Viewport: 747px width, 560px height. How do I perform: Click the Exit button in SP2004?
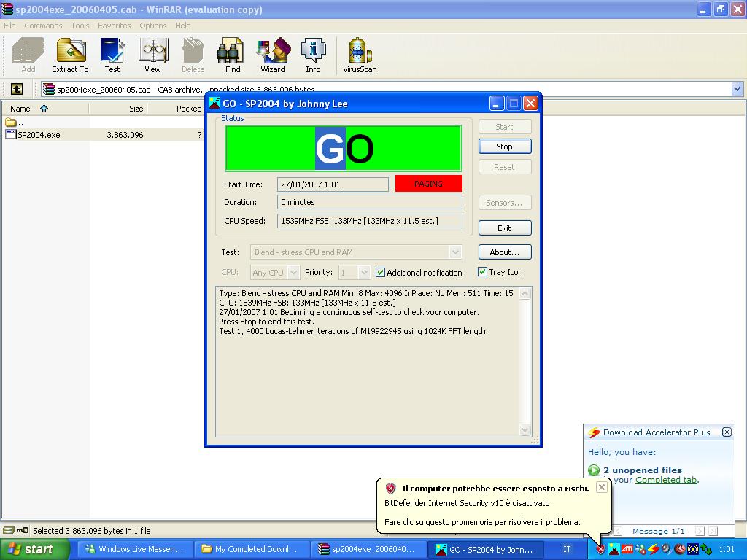coord(505,228)
